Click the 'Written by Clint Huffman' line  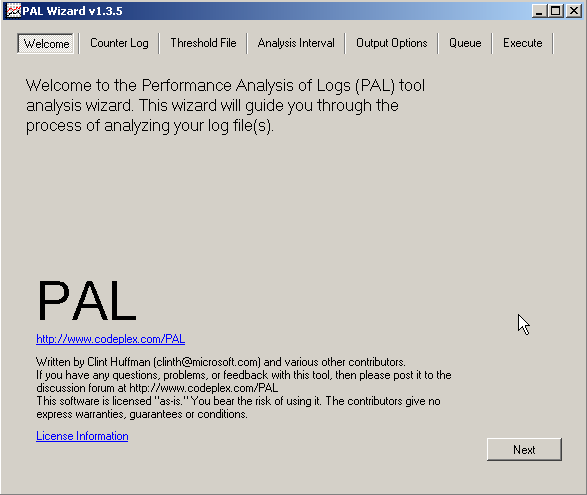pos(221,362)
